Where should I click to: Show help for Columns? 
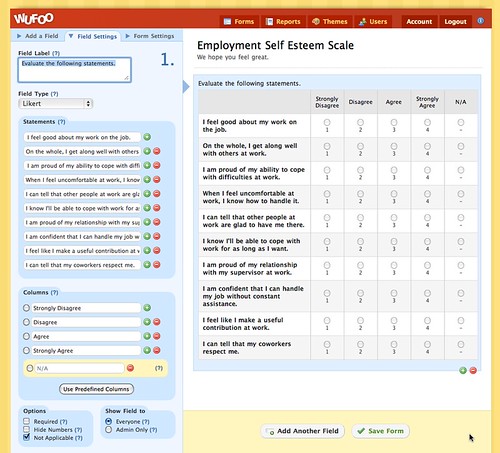(54, 292)
